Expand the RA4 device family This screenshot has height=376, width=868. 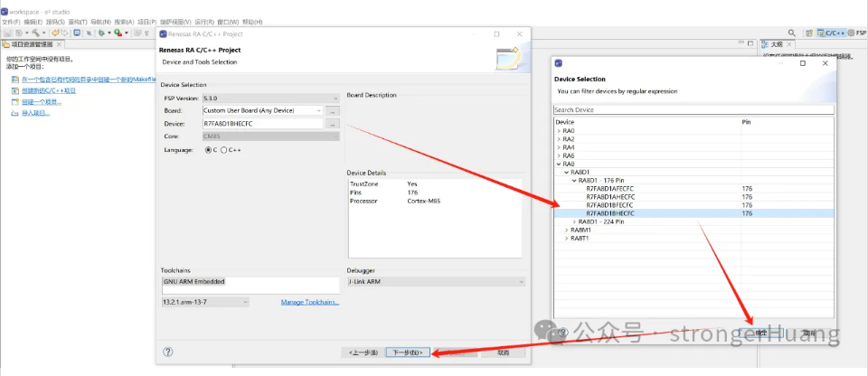pyautogui.click(x=559, y=147)
